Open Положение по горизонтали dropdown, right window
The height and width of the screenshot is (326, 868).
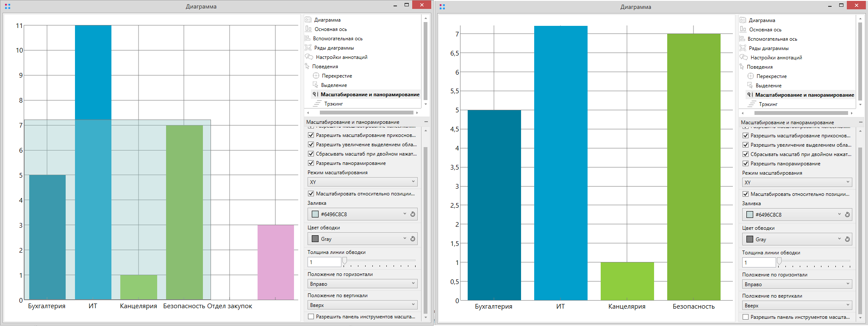click(x=797, y=284)
